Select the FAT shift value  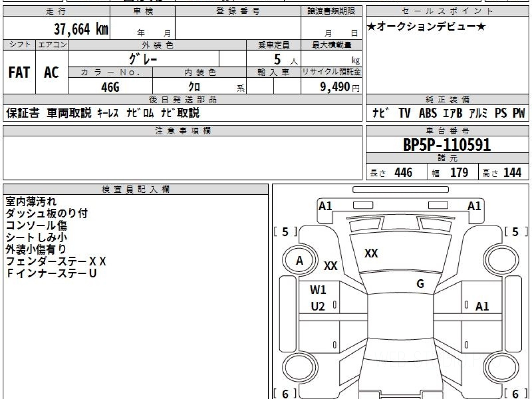coord(19,72)
